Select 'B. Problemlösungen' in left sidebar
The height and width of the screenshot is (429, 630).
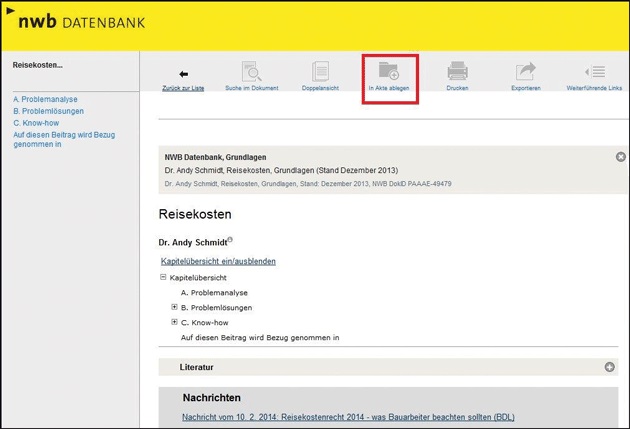pos(47,111)
